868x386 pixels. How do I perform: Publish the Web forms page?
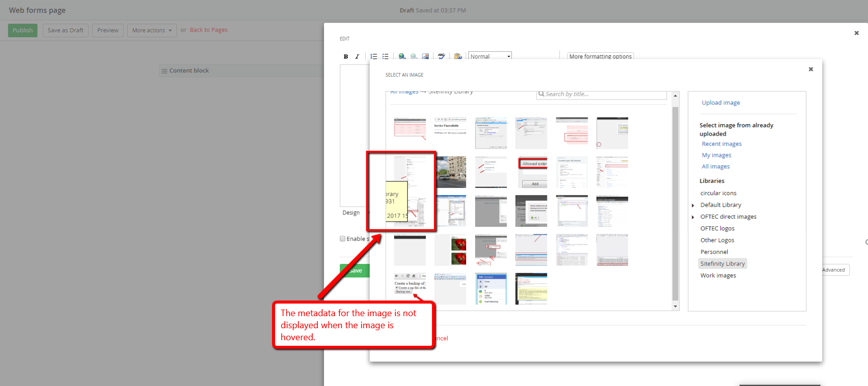(23, 30)
